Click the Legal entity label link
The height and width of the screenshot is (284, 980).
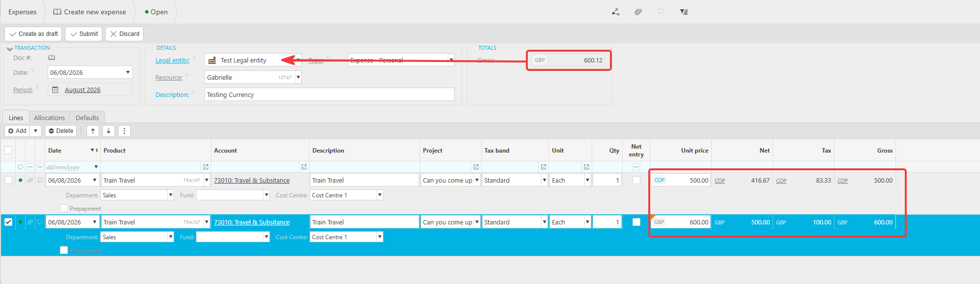pyautogui.click(x=173, y=61)
